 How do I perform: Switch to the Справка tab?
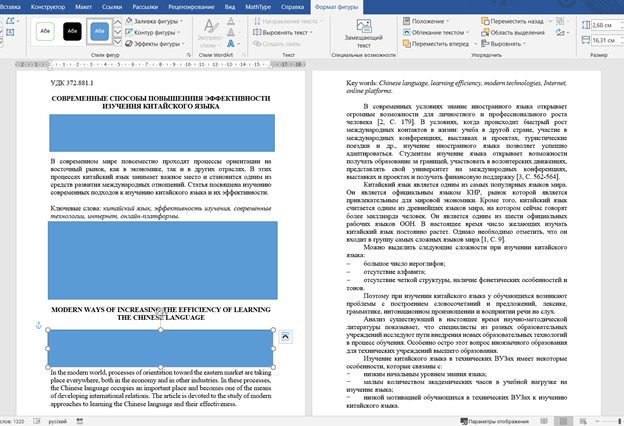click(292, 7)
